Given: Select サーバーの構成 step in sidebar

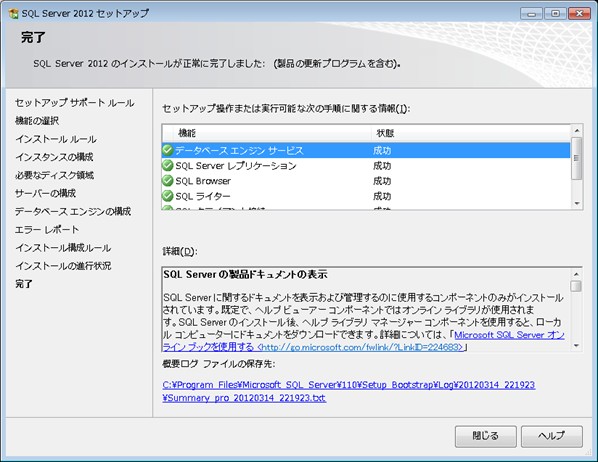Looking at the screenshot, I should (45, 193).
